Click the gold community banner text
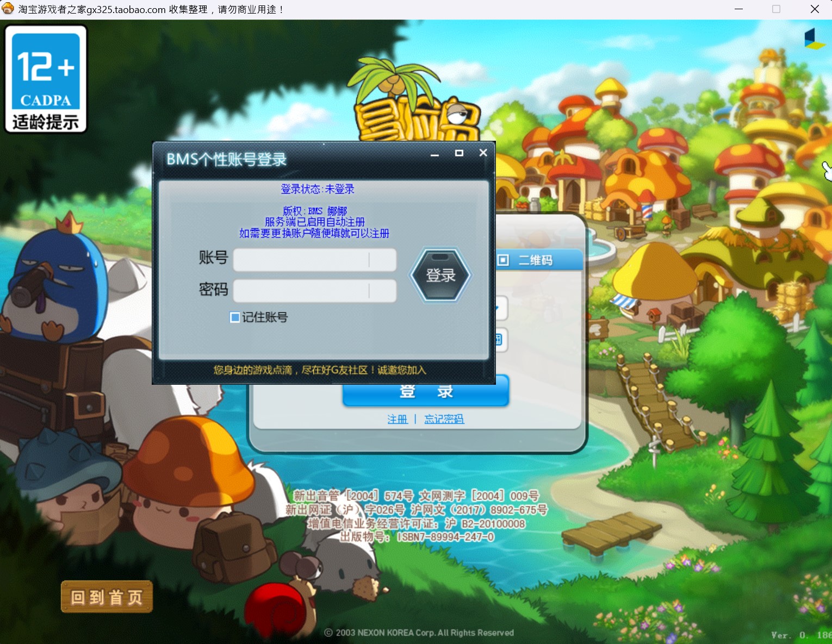The image size is (832, 644). click(320, 370)
